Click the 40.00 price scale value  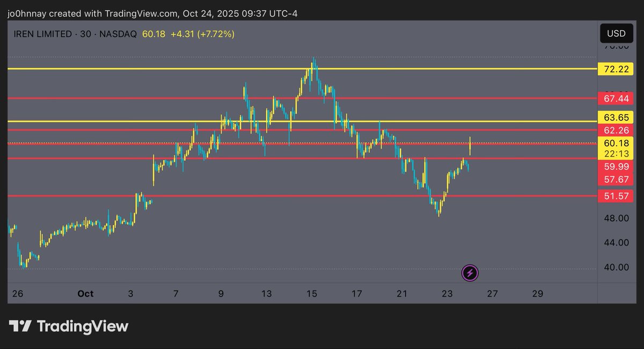click(x=616, y=267)
